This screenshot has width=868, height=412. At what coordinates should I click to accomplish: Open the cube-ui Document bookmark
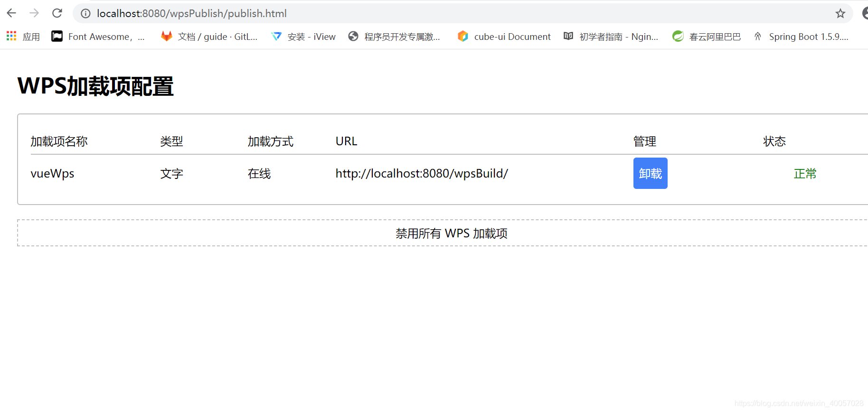(x=512, y=37)
